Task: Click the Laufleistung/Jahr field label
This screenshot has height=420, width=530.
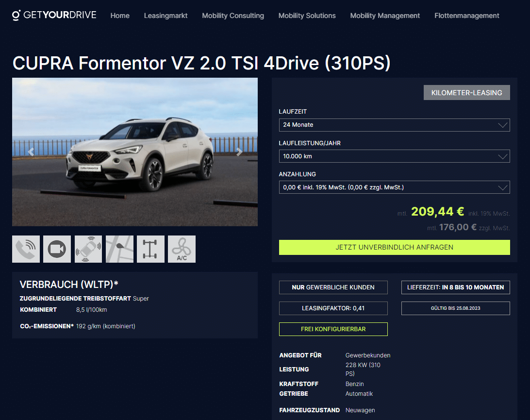Action: point(310,143)
